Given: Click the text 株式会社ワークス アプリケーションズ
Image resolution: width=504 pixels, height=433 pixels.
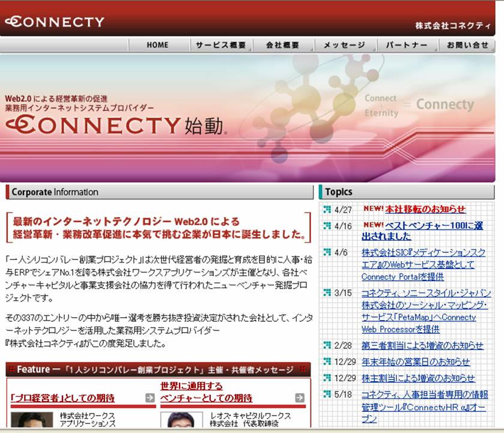Looking at the screenshot, I should [x=88, y=420].
